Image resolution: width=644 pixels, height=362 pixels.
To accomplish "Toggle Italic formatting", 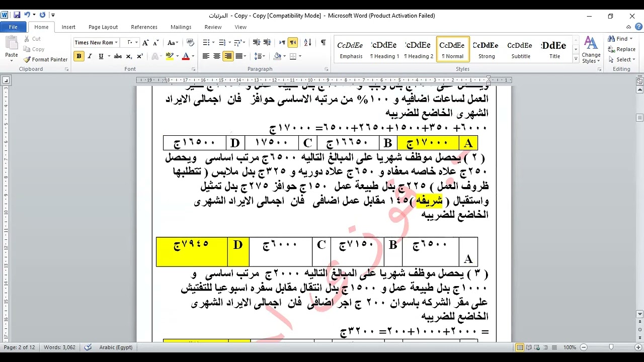I will coord(90,56).
